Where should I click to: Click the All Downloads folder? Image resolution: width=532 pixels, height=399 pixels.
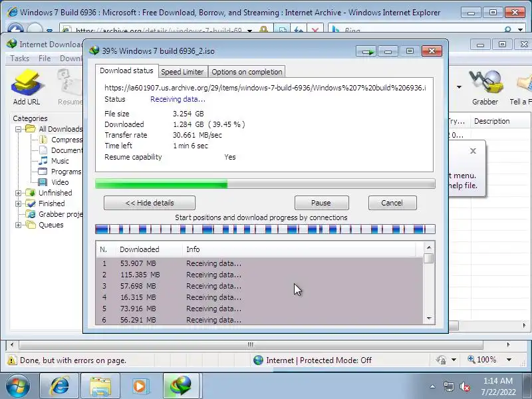click(x=55, y=129)
